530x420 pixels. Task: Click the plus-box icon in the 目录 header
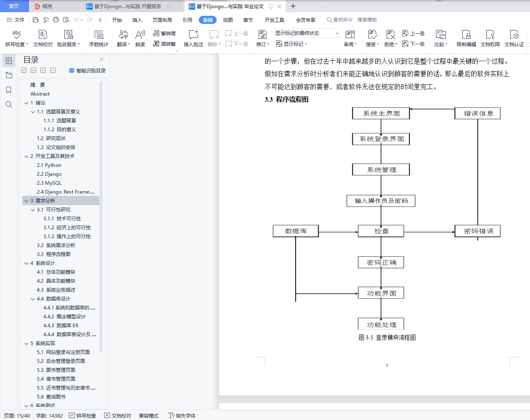43,70
